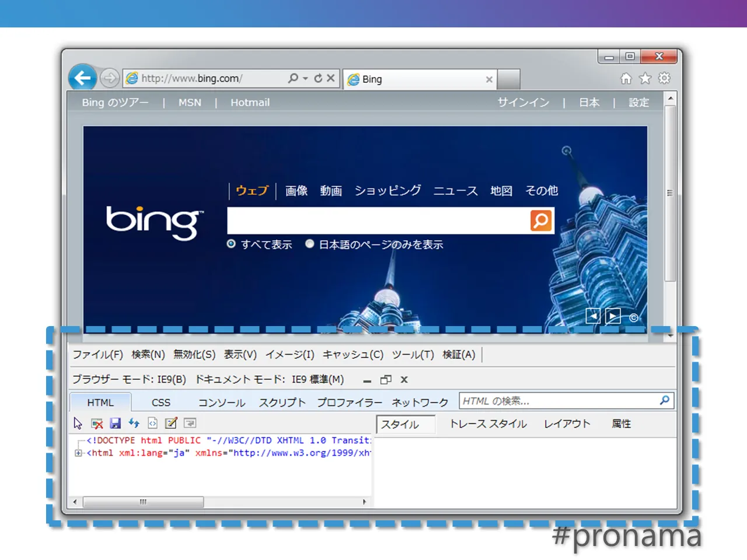Unpin the developer tools pane

point(386,380)
